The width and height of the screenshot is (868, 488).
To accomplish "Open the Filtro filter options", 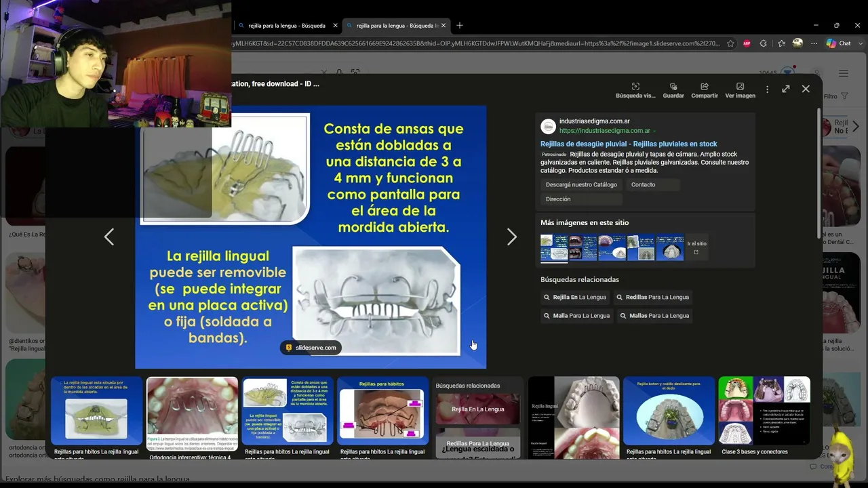I will point(835,96).
